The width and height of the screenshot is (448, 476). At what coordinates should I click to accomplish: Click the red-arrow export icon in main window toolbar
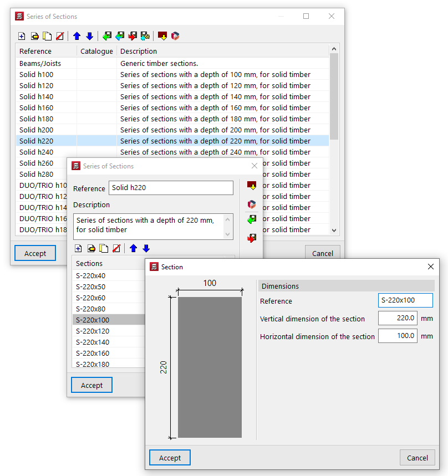(133, 36)
